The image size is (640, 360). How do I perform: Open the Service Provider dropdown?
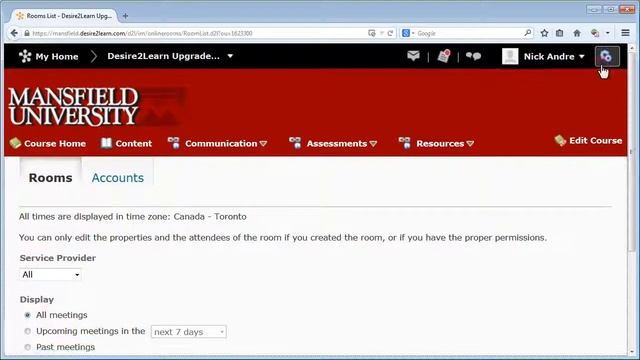(x=51, y=275)
